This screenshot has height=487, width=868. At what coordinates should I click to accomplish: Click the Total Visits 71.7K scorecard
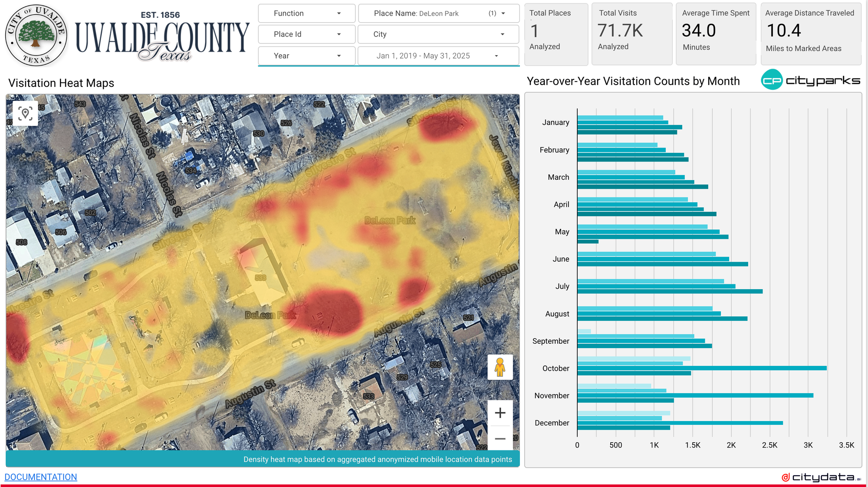click(631, 34)
